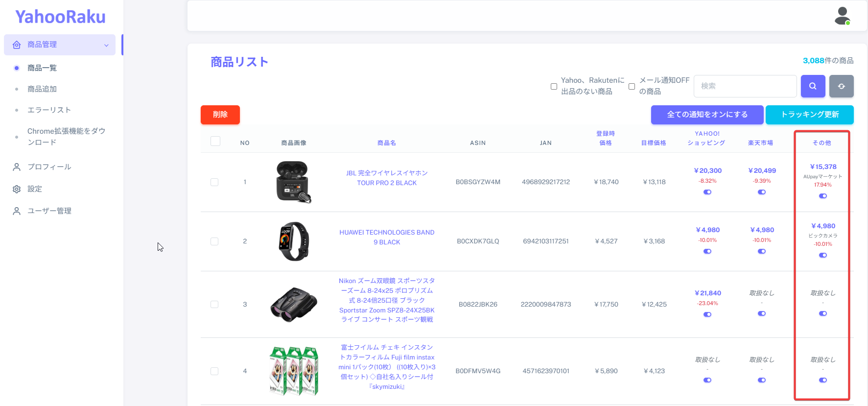
Task: Click the トラッキング更新 button
Action: point(809,115)
